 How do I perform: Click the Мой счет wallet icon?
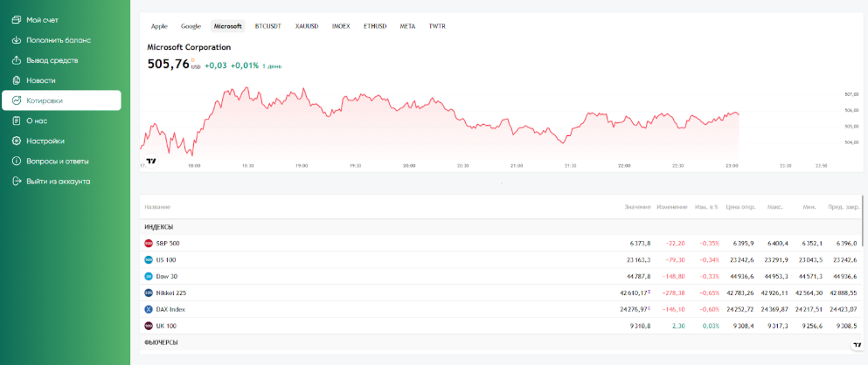click(x=16, y=19)
